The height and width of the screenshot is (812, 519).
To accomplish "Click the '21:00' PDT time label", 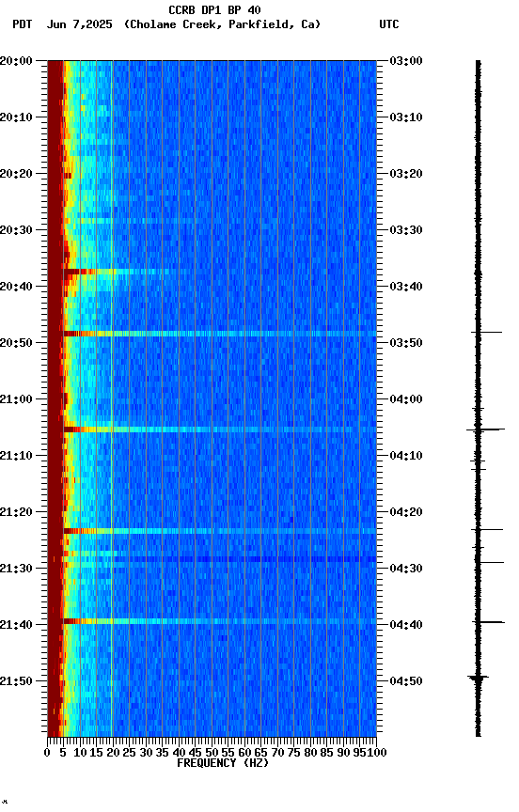I will coord(16,399).
